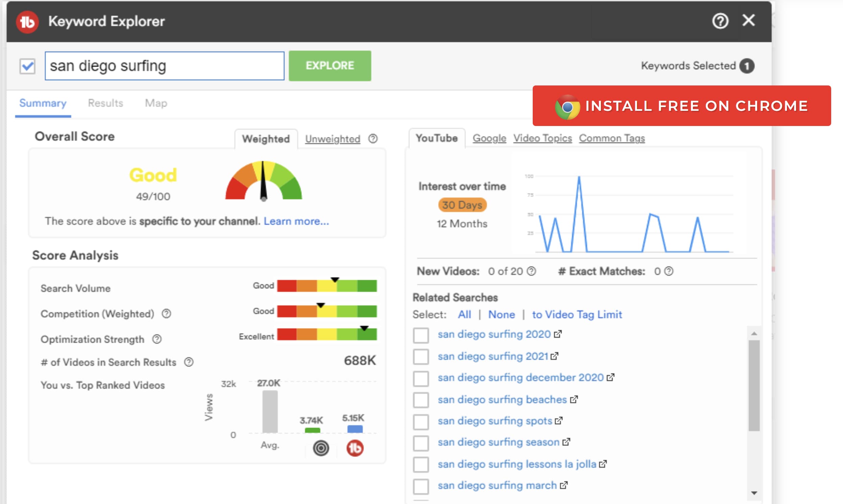Click the Video Topics tab icon
Viewport: 843px width, 504px height.
pyautogui.click(x=541, y=138)
